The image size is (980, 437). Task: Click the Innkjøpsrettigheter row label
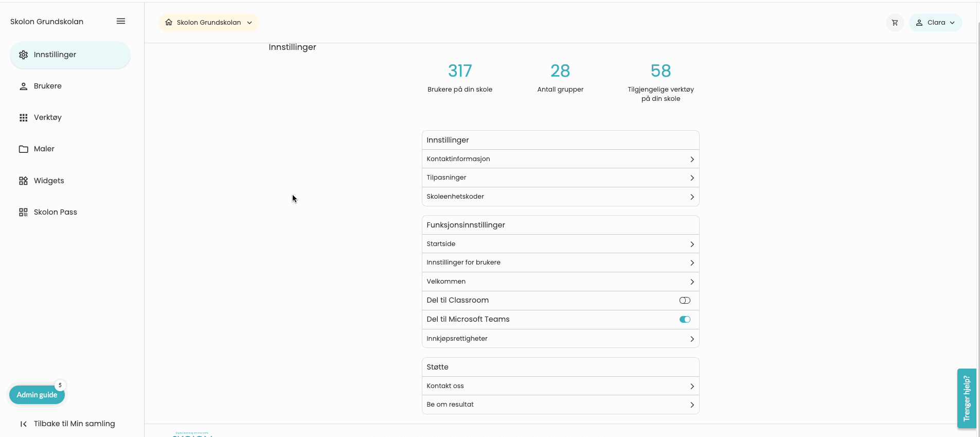click(457, 339)
